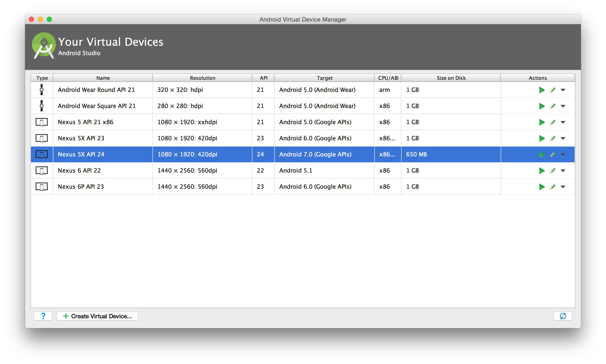Image resolution: width=606 pixels, height=364 pixels.
Task: Click the 1080 × 1920: xxhdpi resolution cell
Action: [202, 122]
